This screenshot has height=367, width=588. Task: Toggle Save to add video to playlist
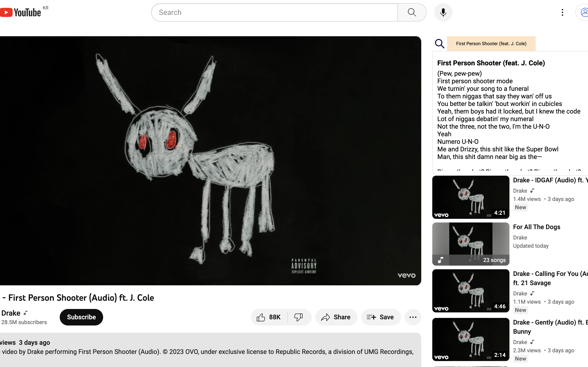coord(380,317)
